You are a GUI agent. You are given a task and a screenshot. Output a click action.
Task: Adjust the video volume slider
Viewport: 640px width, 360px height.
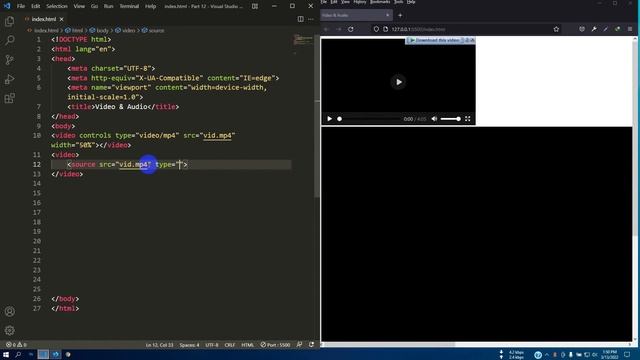pos(451,119)
